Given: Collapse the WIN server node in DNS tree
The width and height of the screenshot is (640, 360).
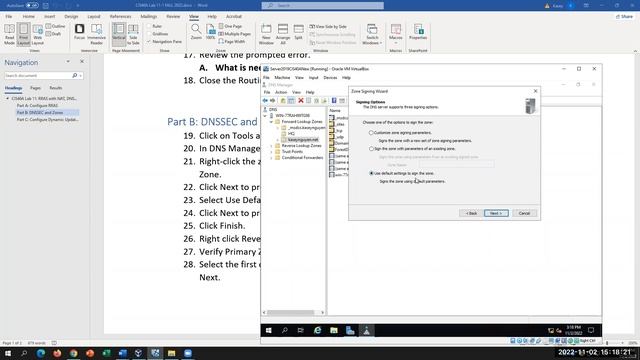Looking at the screenshot, I should point(266,116).
